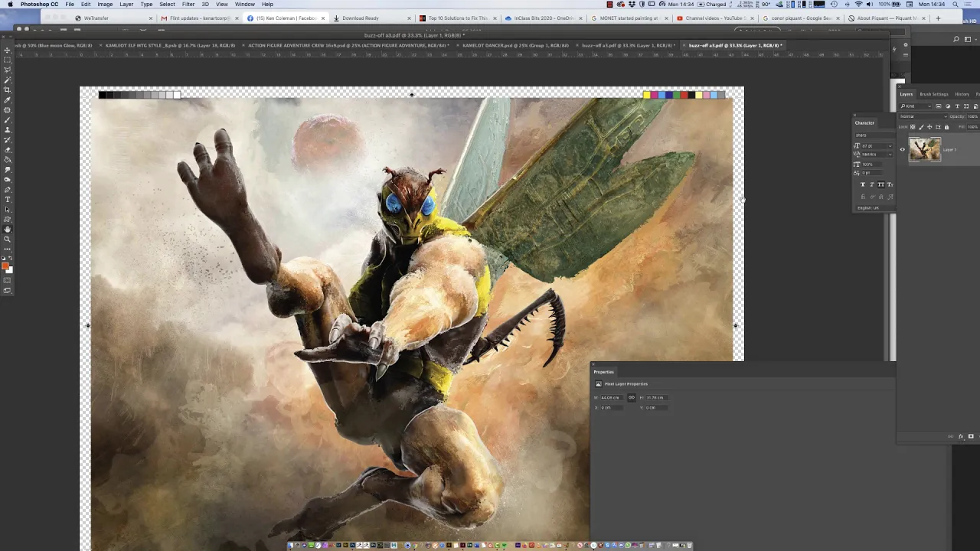The height and width of the screenshot is (551, 980).
Task: Click the Edit Toolbar three-dots icon
Action: [x=8, y=249]
